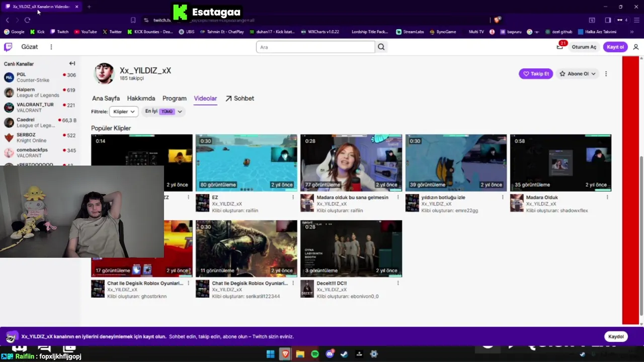Play the yıldızın botluğu izle thumbnail
The width and height of the screenshot is (644, 362).
coord(456,163)
